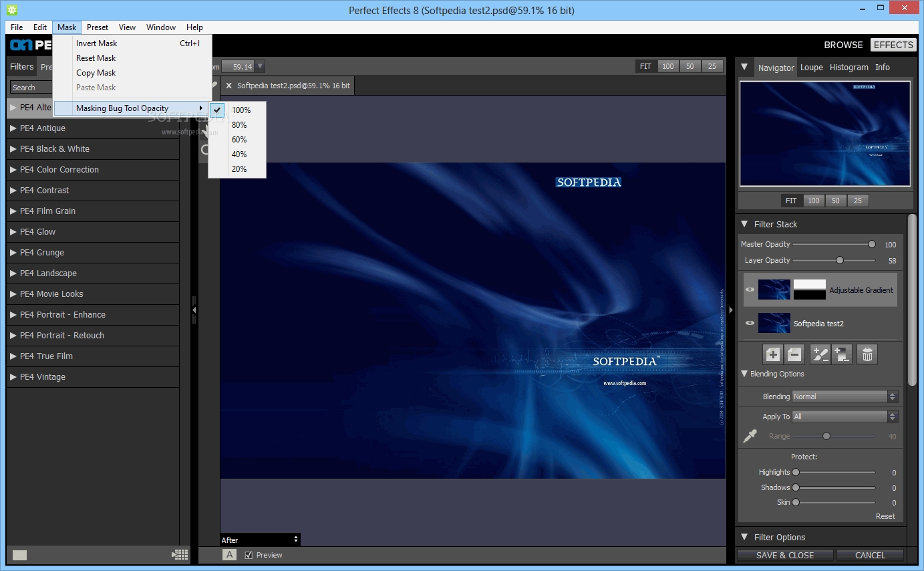The height and width of the screenshot is (571, 924).
Task: Click the add gradient mask icon
Action: pyautogui.click(x=842, y=354)
